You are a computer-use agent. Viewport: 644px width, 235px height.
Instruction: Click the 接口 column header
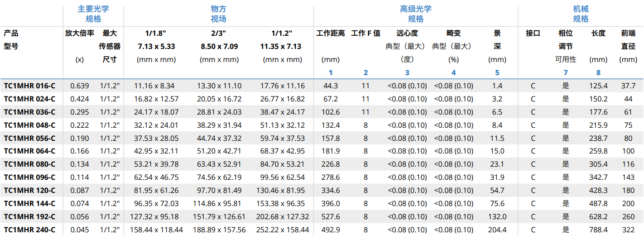pyautogui.click(x=533, y=33)
